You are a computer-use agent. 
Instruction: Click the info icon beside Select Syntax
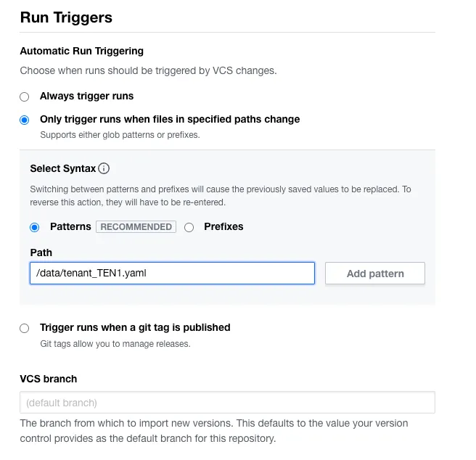pos(104,169)
